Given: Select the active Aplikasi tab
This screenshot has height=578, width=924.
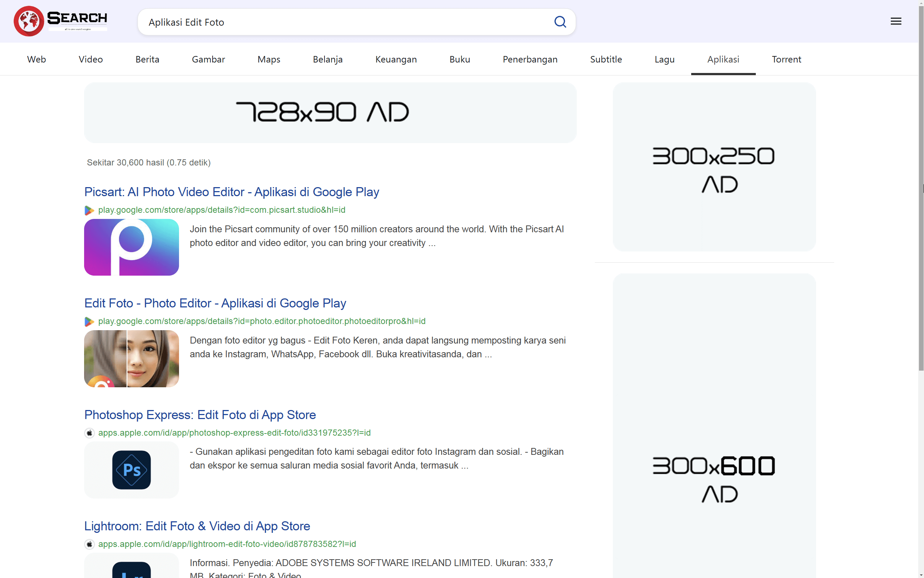Looking at the screenshot, I should 723,59.
